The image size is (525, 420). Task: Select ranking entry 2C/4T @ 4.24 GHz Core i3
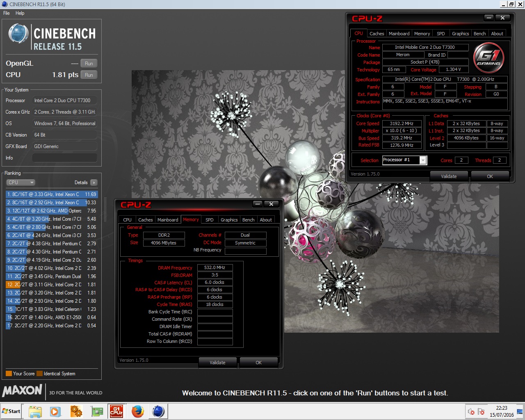tap(52, 235)
